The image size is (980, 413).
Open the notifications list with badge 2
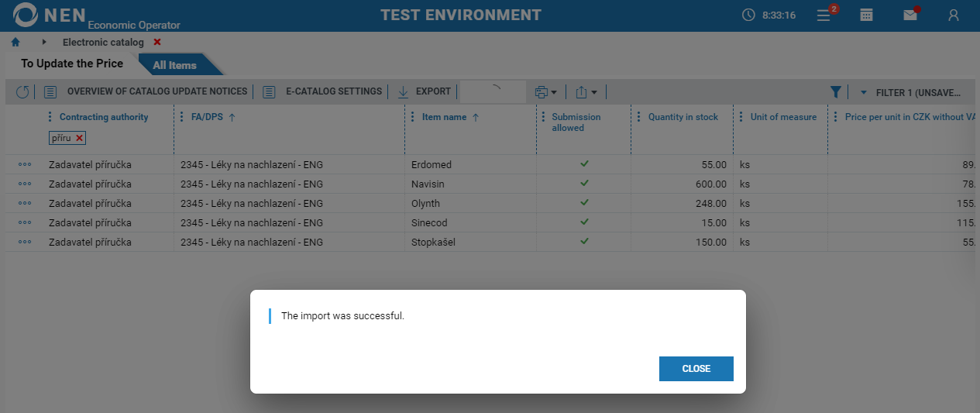click(824, 15)
